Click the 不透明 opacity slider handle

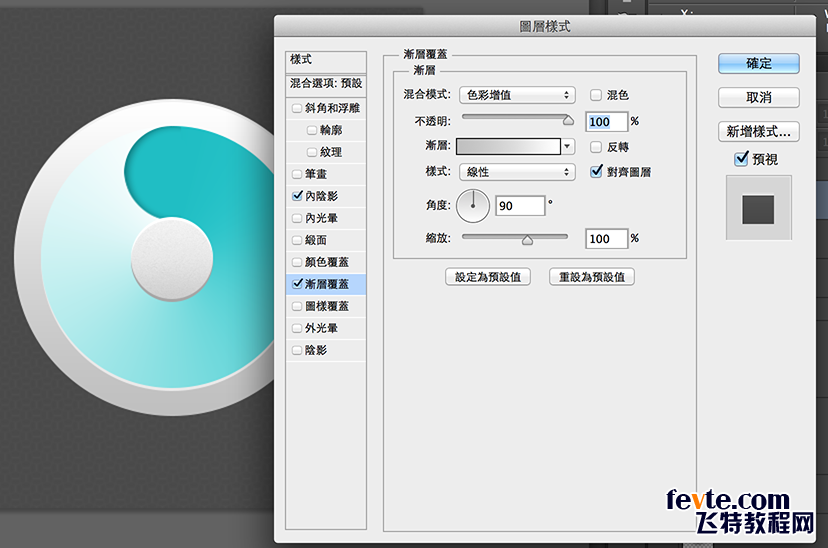click(568, 121)
